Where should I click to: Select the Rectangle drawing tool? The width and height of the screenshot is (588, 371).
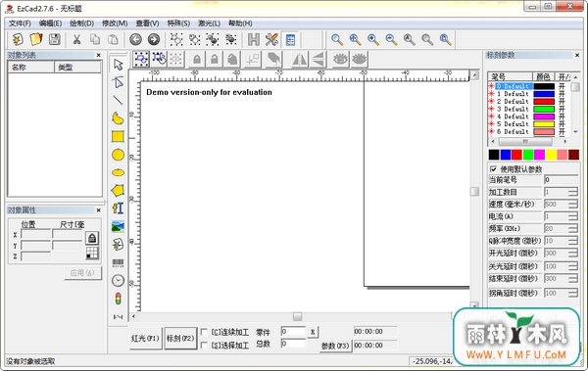coord(118,136)
